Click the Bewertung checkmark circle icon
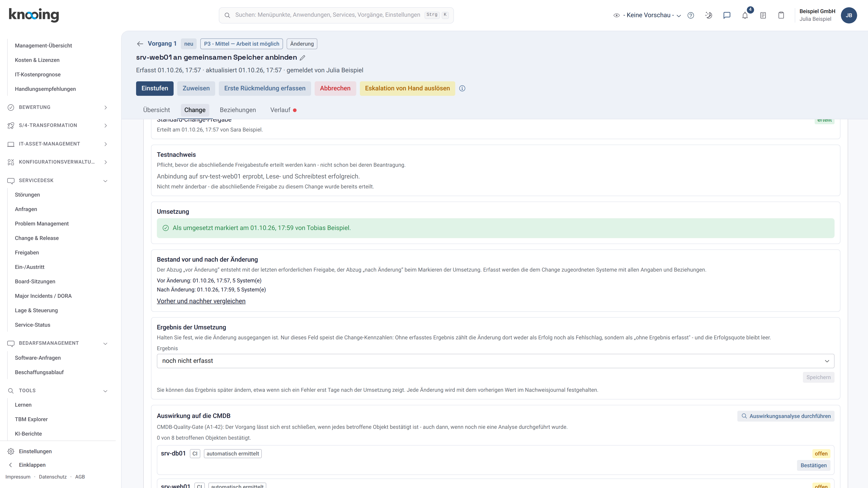Image resolution: width=868 pixels, height=488 pixels. (11, 107)
